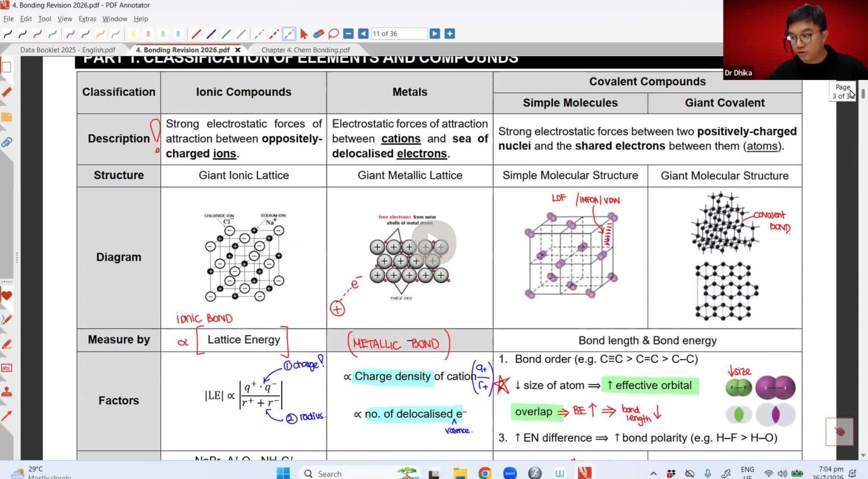The width and height of the screenshot is (868, 479).
Task: Open the Help menu
Action: coord(141,19)
